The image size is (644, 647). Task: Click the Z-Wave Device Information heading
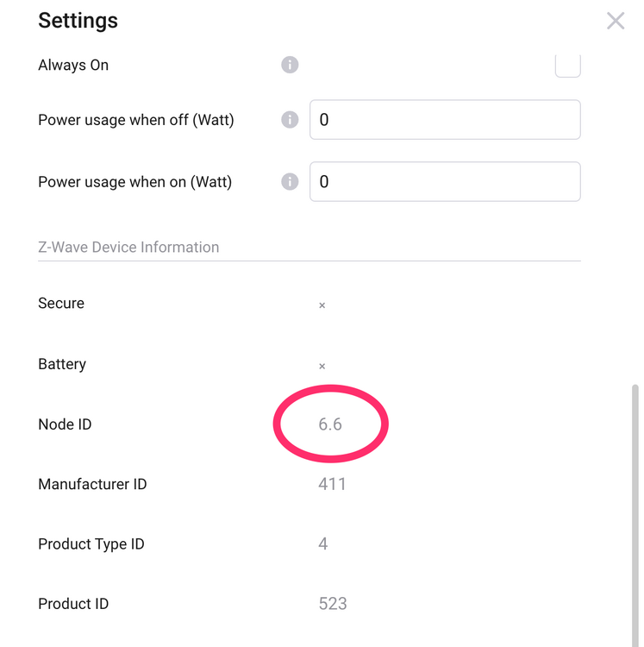(x=128, y=248)
